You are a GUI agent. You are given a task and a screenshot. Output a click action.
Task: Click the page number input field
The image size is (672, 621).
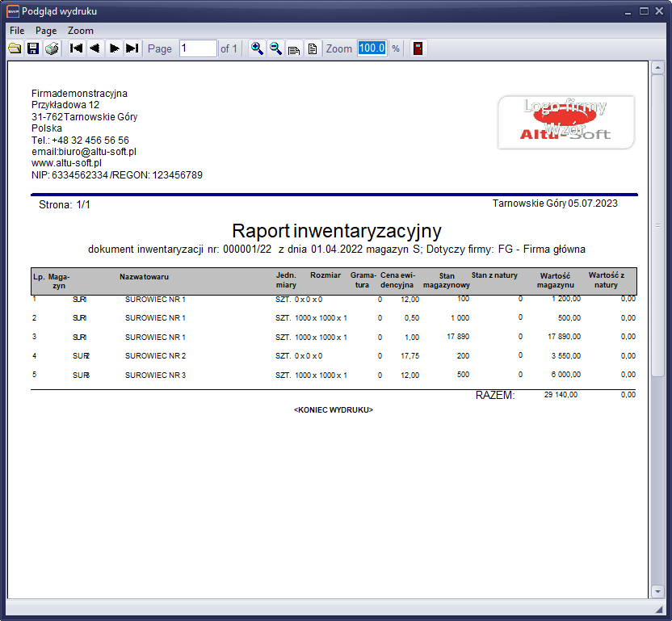197,48
